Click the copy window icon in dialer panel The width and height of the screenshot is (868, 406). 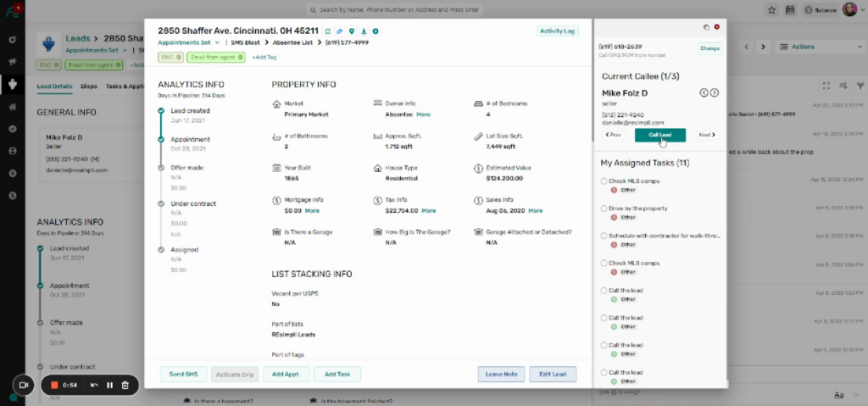[706, 27]
